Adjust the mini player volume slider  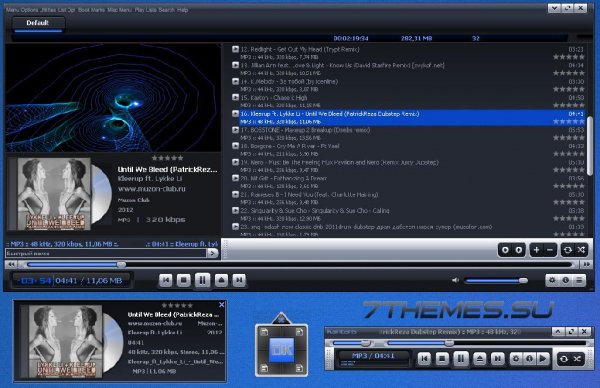352,343
